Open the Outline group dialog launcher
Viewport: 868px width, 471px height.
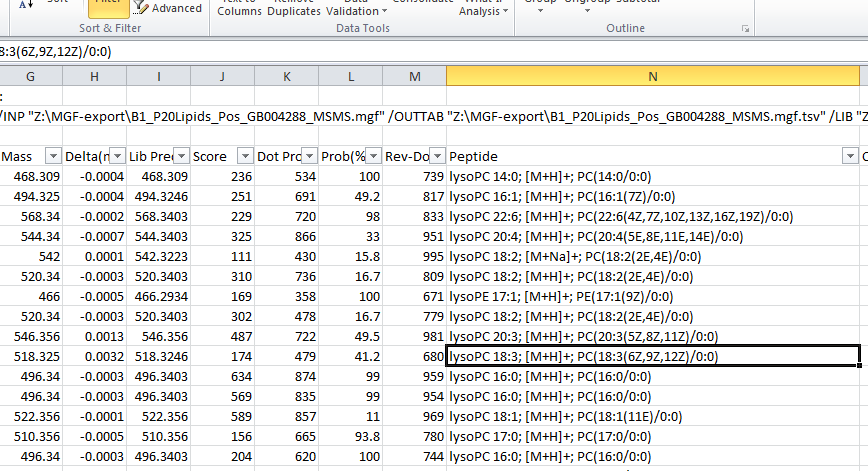745,31
